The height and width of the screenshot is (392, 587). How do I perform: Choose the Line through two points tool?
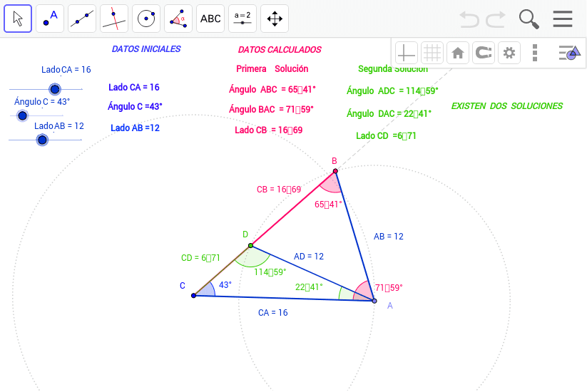tap(82, 19)
